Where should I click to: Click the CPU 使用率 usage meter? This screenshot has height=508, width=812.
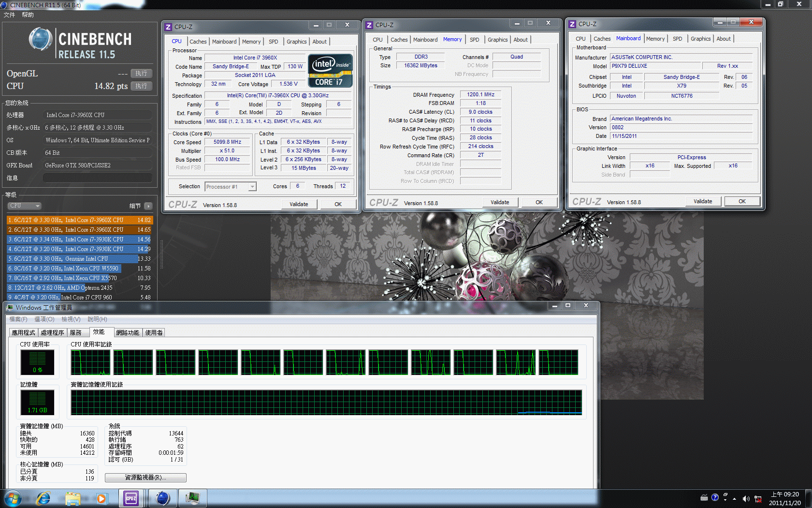(38, 362)
